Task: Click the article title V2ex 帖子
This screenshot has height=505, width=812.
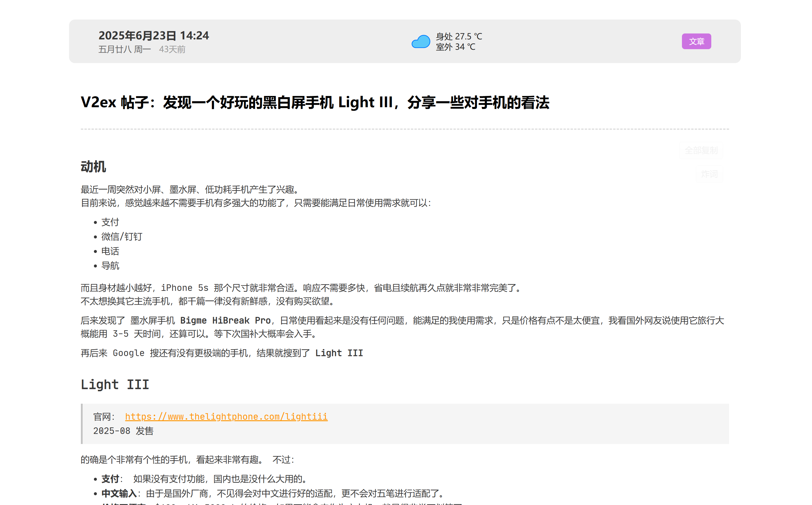Action: 315,102
